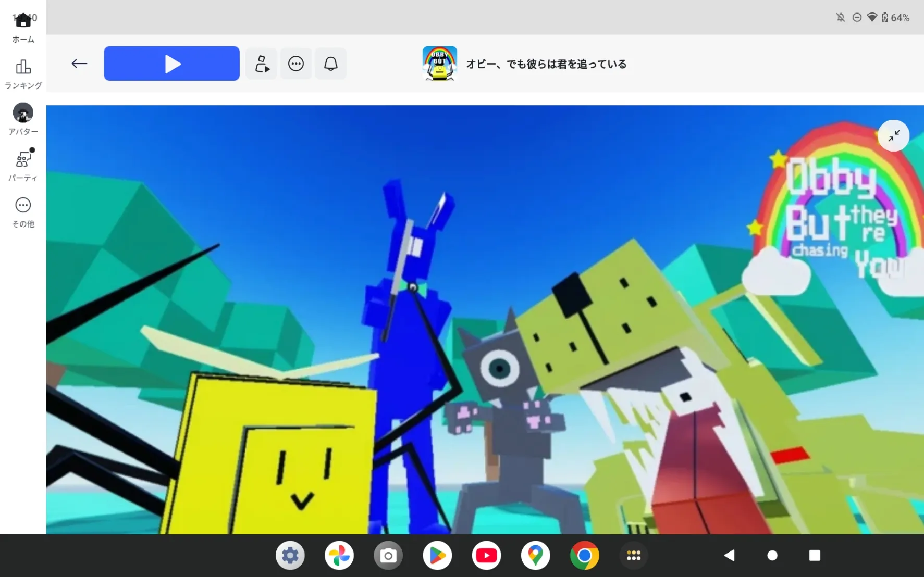Open Google Maps from the taskbar

[x=535, y=556]
